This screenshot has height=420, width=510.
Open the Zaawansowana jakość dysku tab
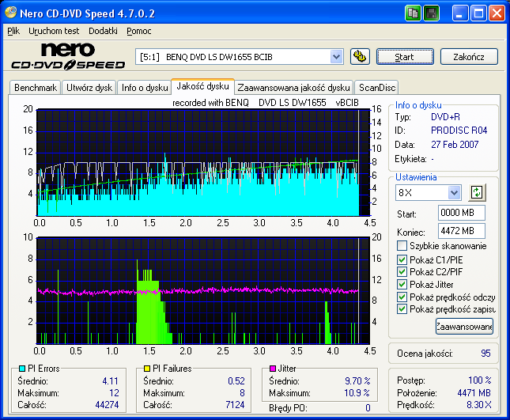click(x=293, y=88)
